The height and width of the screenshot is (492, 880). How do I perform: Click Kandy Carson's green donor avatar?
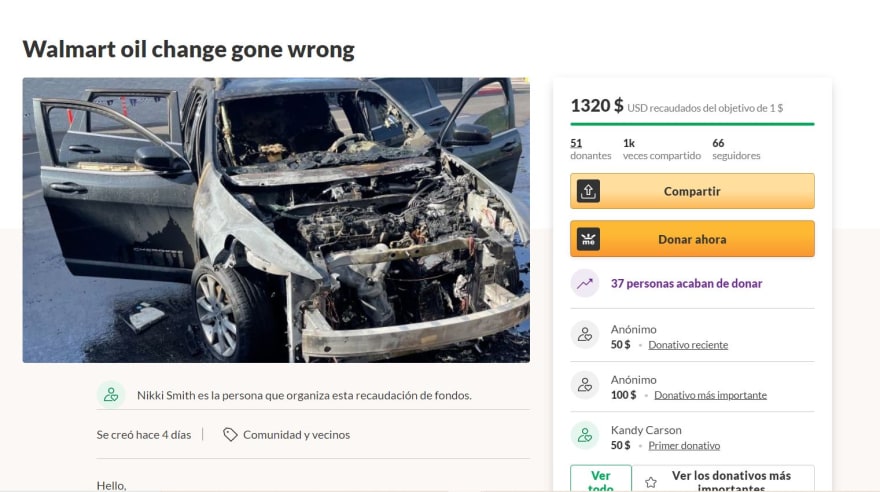585,435
